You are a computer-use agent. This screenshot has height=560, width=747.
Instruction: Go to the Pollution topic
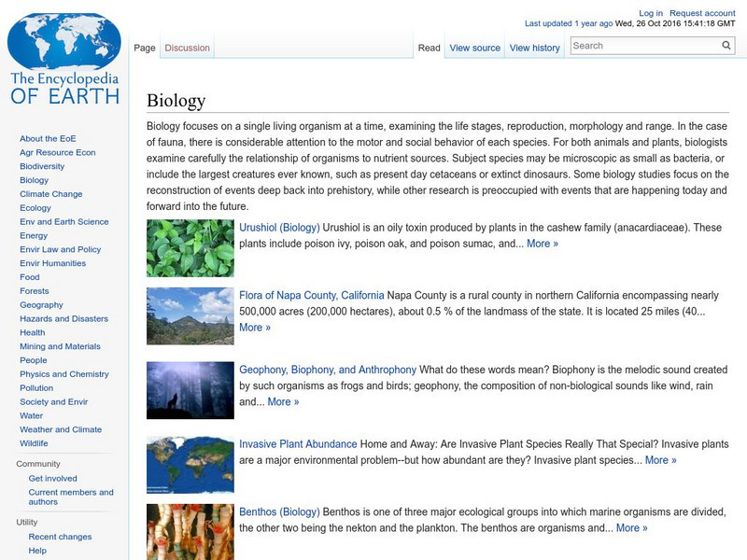[x=36, y=387]
